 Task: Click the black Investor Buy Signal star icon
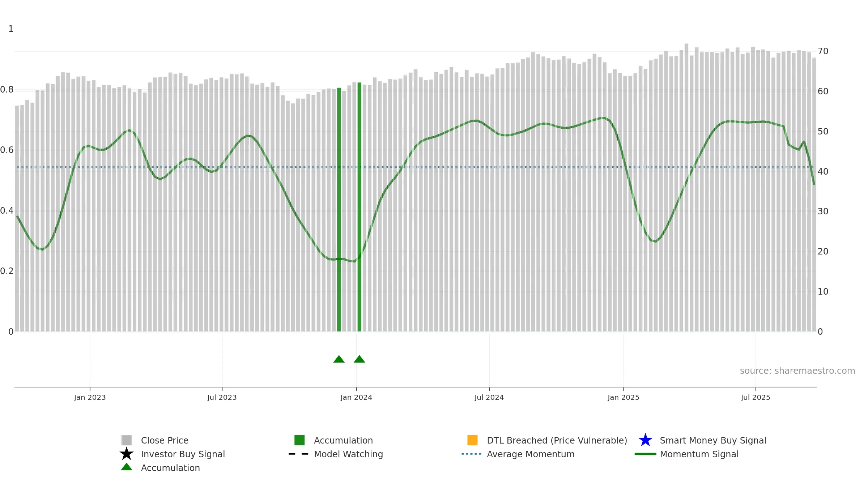[127, 454]
